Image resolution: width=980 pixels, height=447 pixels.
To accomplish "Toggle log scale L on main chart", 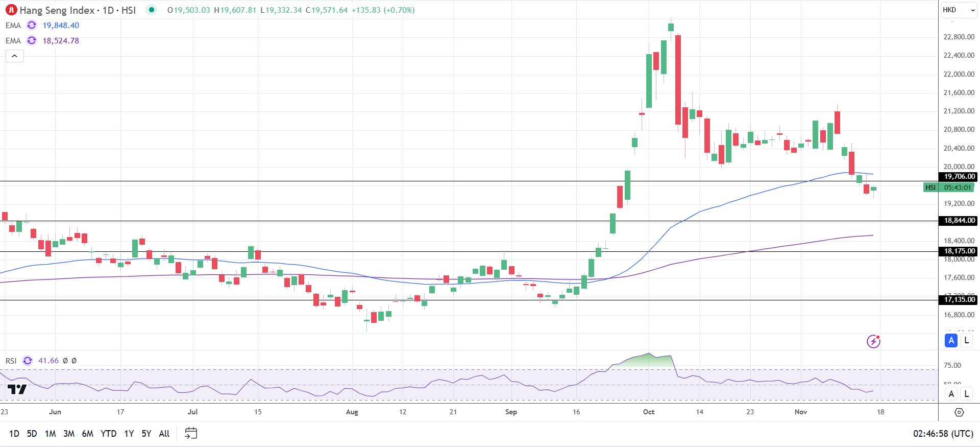I will tap(966, 340).
